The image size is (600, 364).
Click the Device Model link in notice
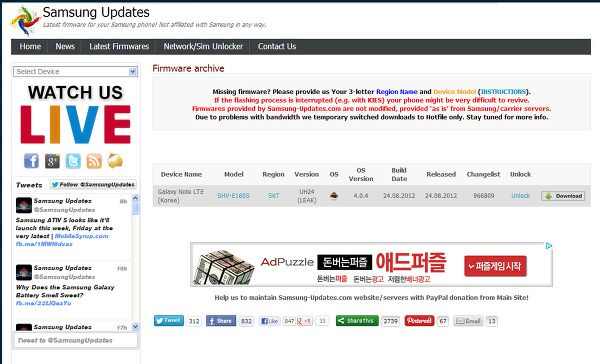(455, 92)
